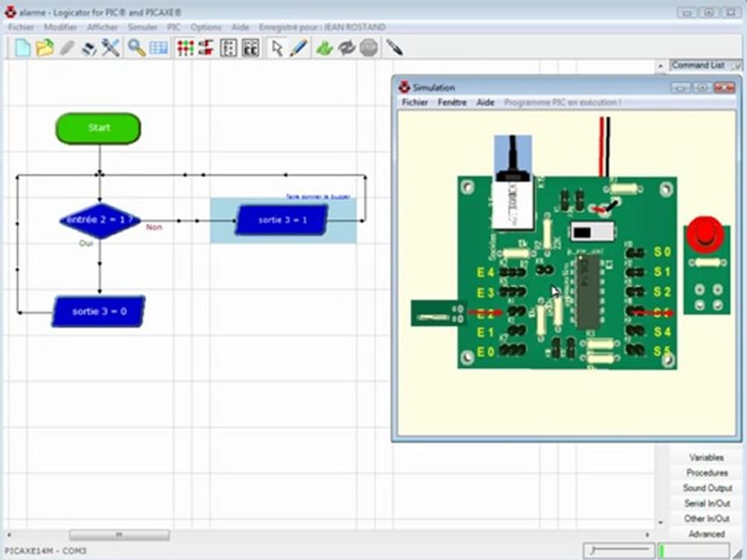Click the grey stop octagon icon
The height and width of the screenshot is (560, 747).
click(x=369, y=48)
